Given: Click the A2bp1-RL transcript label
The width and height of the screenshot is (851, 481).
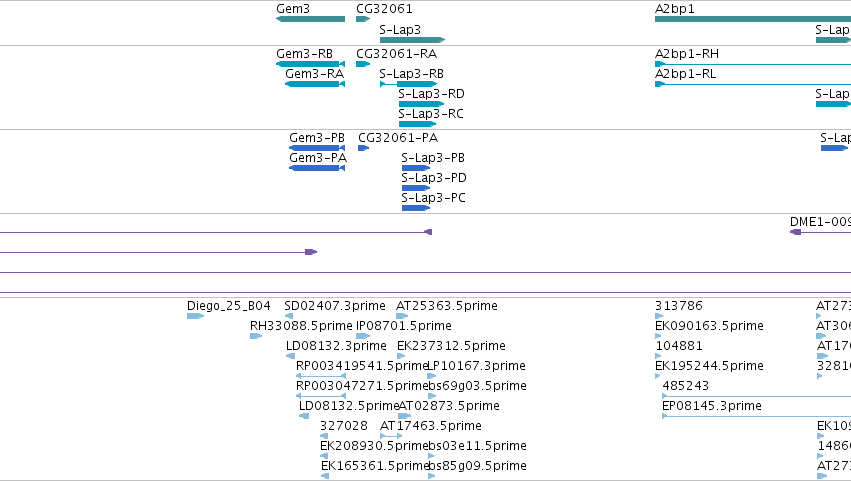Looking at the screenshot, I should 685,74.
